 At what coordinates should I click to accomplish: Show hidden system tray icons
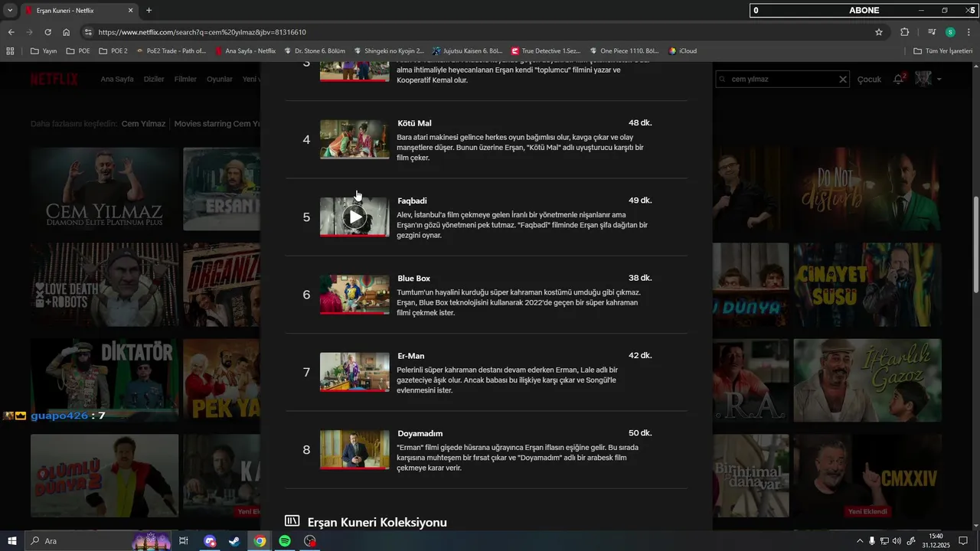click(x=859, y=541)
